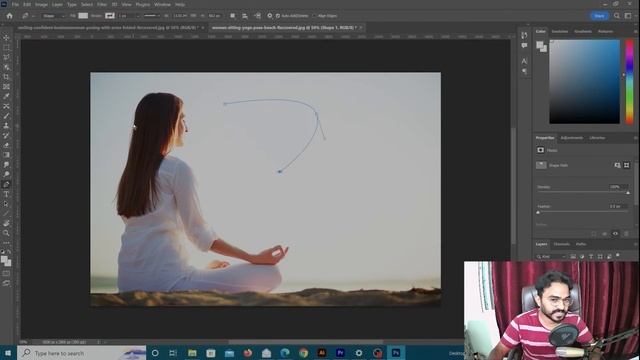Click the Share button

pyautogui.click(x=599, y=16)
